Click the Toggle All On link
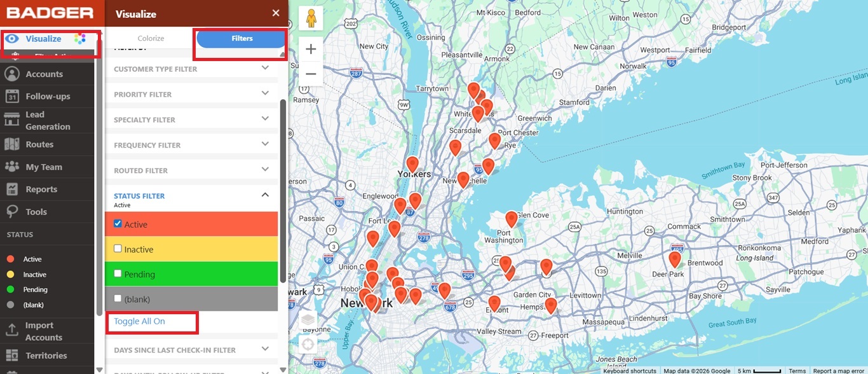 click(x=139, y=321)
